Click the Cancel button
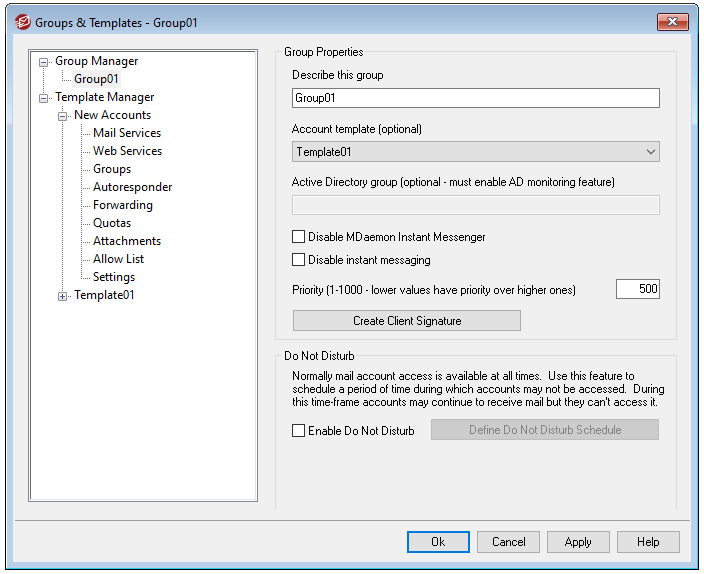704x574 pixels. (508, 542)
